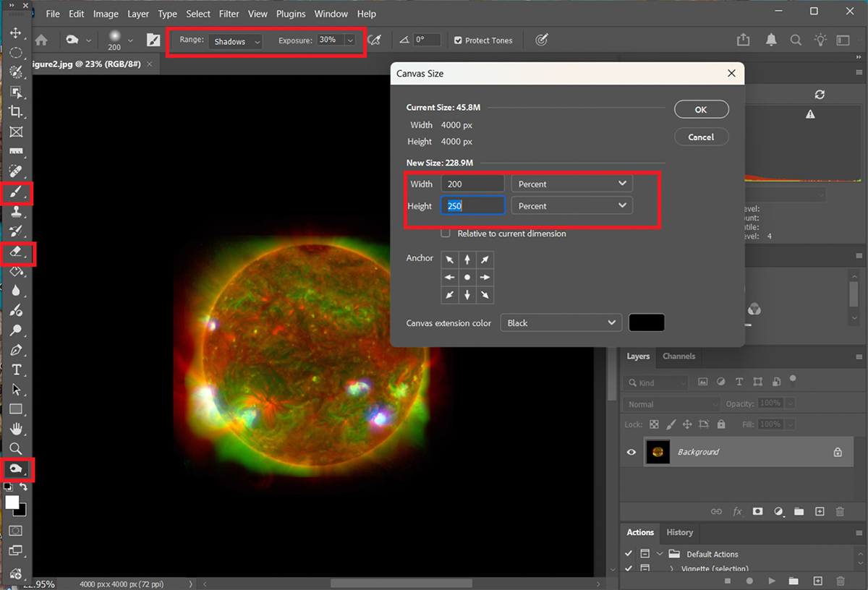Open Canvas extension color dropdown
The width and height of the screenshot is (868, 590).
[561, 322]
